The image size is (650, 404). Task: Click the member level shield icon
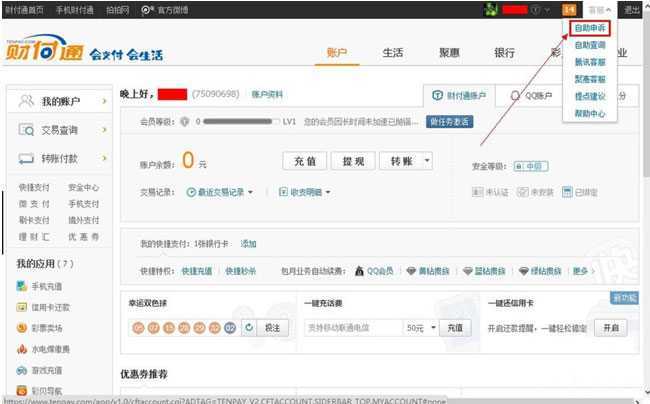[x=184, y=121]
